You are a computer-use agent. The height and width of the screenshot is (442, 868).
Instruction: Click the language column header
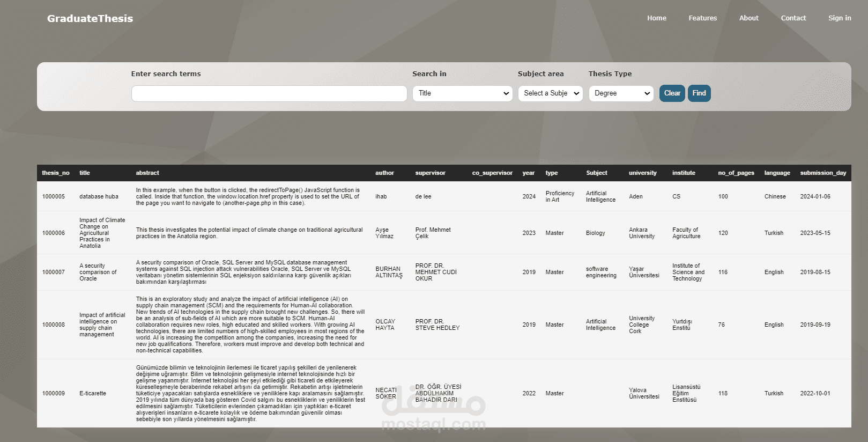(777, 173)
